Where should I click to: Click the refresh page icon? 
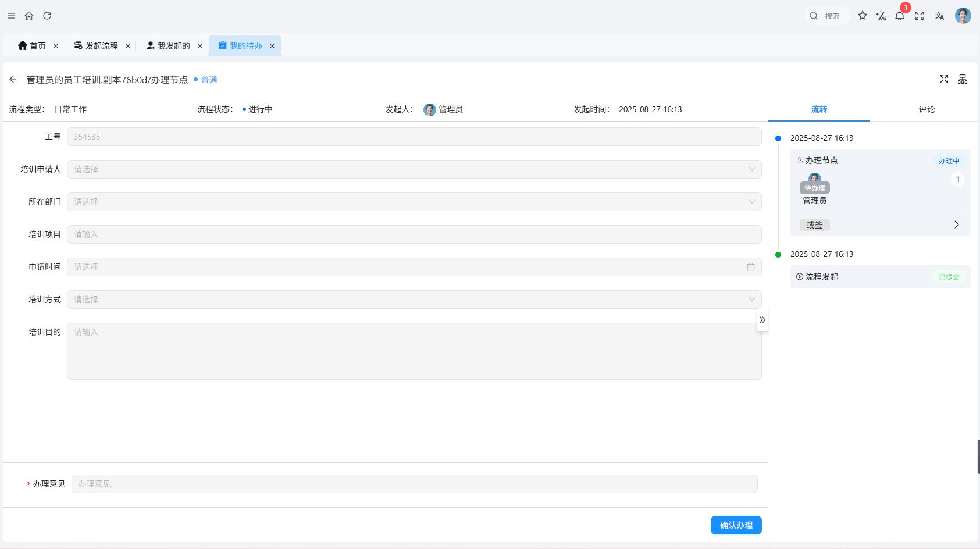pos(47,16)
